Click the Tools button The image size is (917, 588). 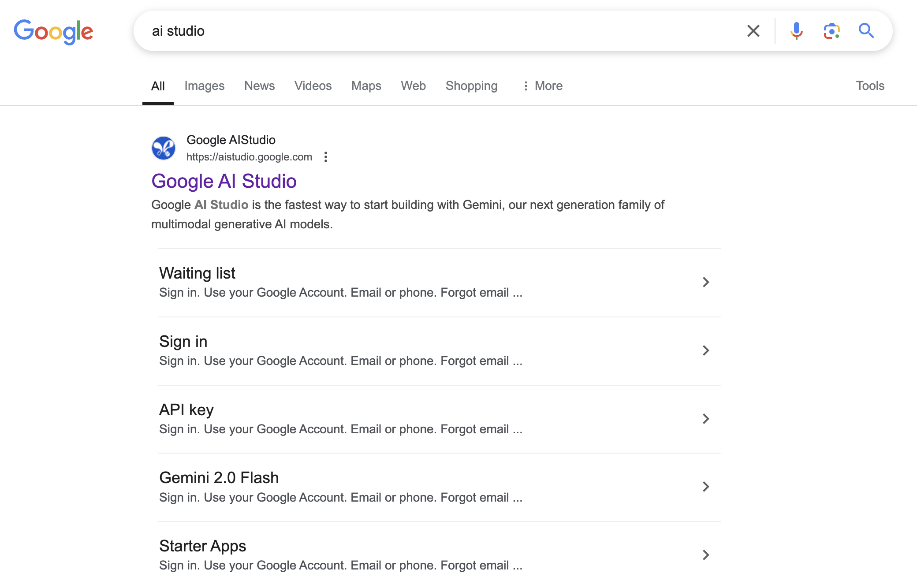coord(870,86)
